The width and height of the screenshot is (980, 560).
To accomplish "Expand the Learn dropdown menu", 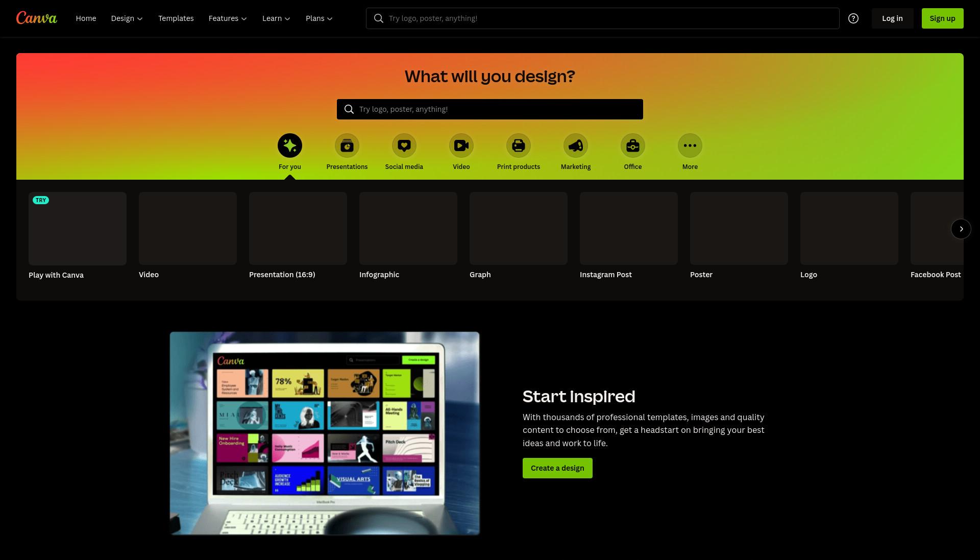I will 276,18.
